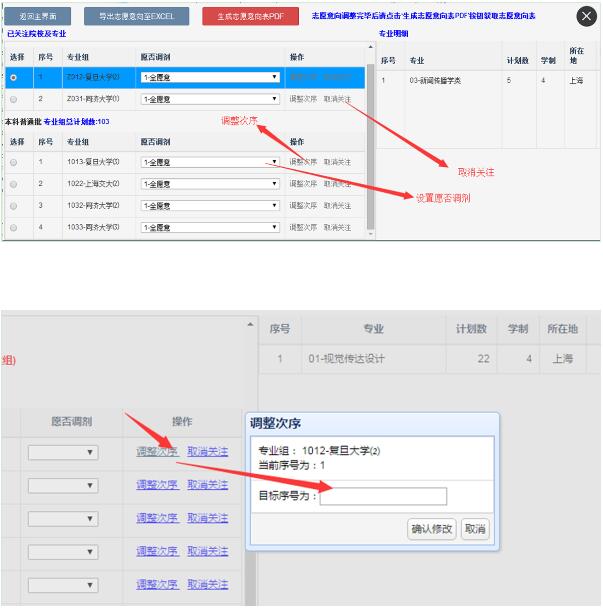This screenshot has height=609, width=603.
Task: Click the 调整次序 dialog title bar
Action: pyautogui.click(x=372, y=423)
